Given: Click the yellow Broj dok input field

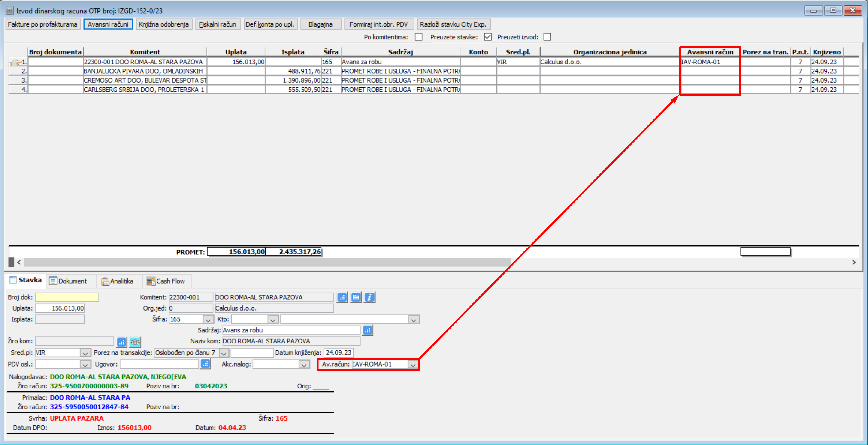Looking at the screenshot, I should pos(67,297).
